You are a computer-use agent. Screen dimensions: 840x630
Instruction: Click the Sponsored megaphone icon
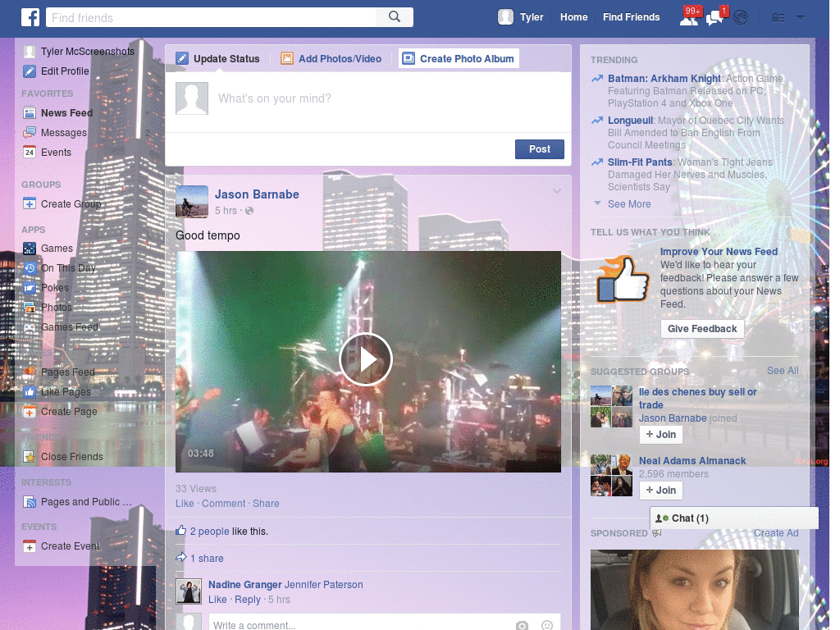[657, 533]
